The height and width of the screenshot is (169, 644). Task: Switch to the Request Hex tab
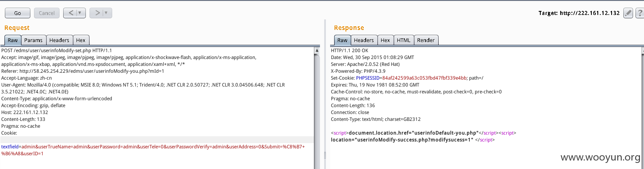point(81,40)
